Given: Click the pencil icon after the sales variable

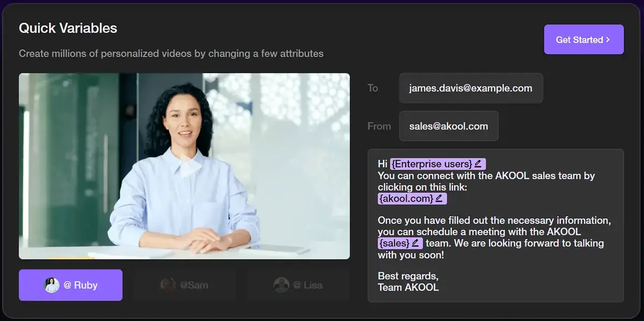Looking at the screenshot, I should click(x=415, y=243).
